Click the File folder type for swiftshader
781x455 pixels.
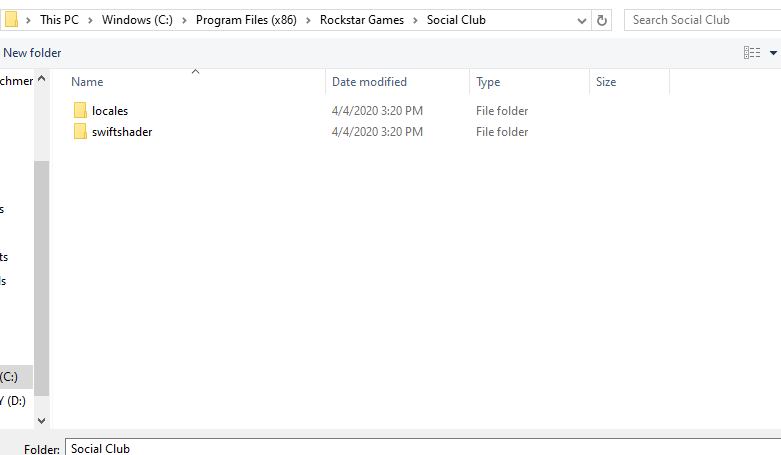502,132
